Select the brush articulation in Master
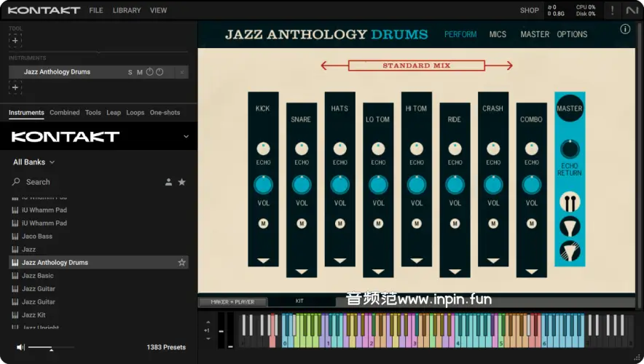Viewport: 644px width, 364px height. (570, 226)
